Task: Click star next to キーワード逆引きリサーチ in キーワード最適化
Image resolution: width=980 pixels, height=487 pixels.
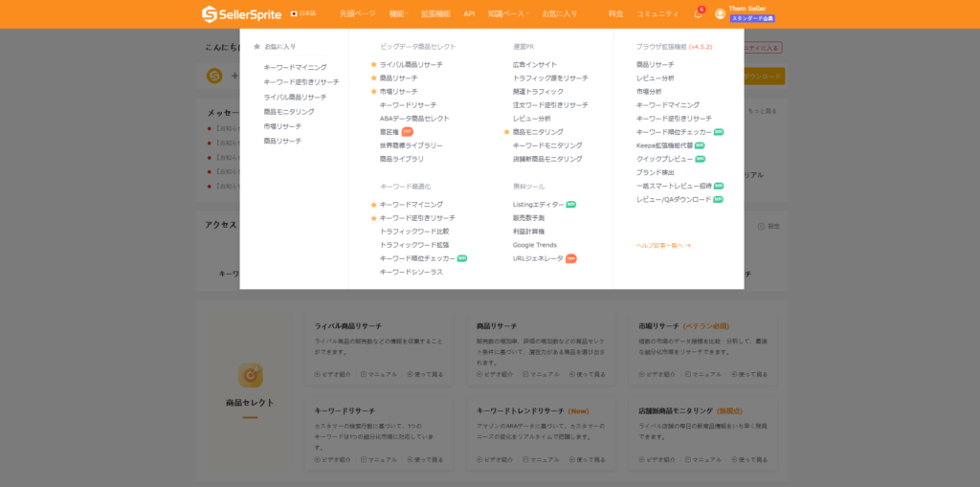Action: pos(374,218)
